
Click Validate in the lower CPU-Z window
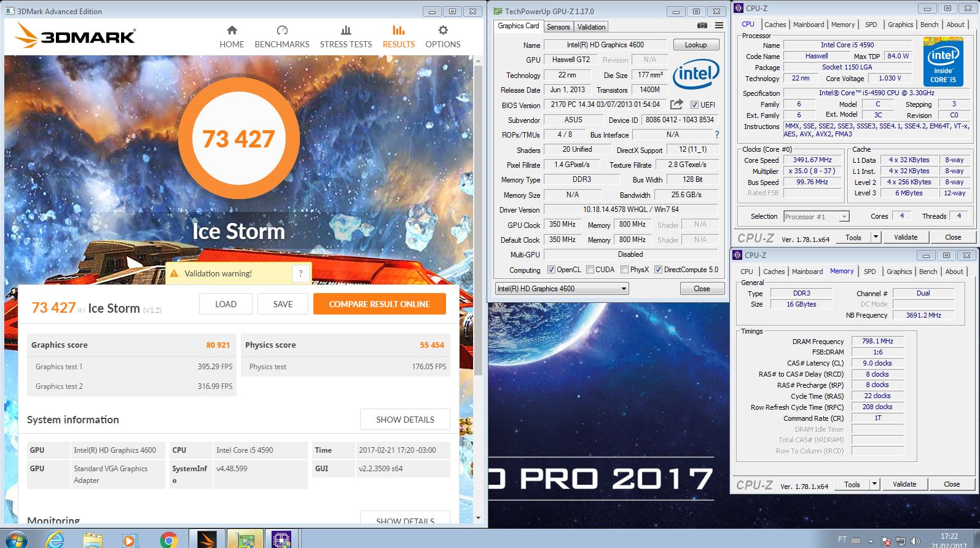click(x=904, y=484)
